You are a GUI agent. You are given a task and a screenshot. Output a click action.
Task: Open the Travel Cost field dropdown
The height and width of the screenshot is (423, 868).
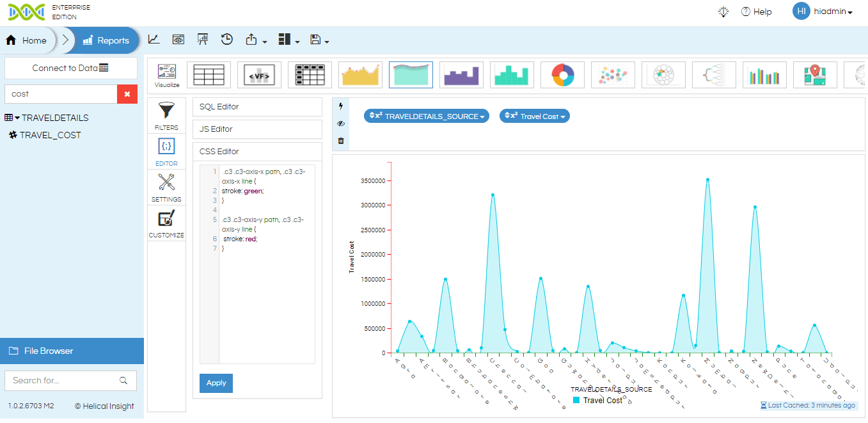tap(535, 116)
